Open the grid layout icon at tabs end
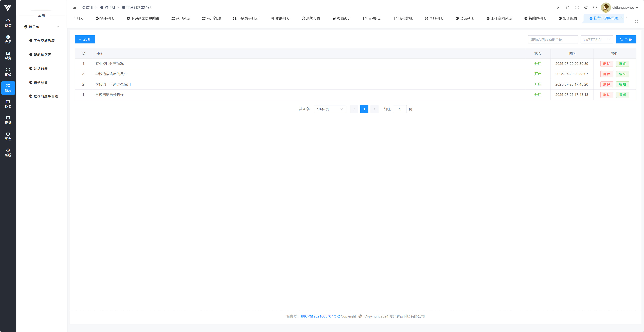The width and height of the screenshot is (644, 332). (636, 22)
